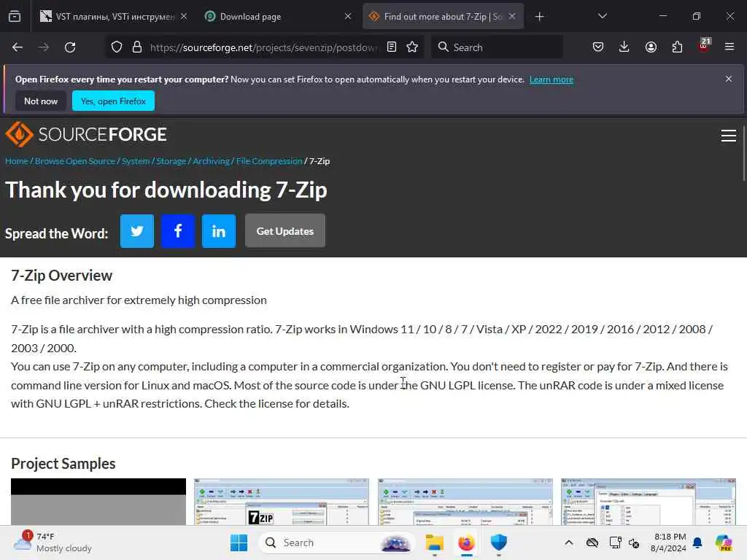Open the blue shield app on the taskbar

(x=498, y=542)
